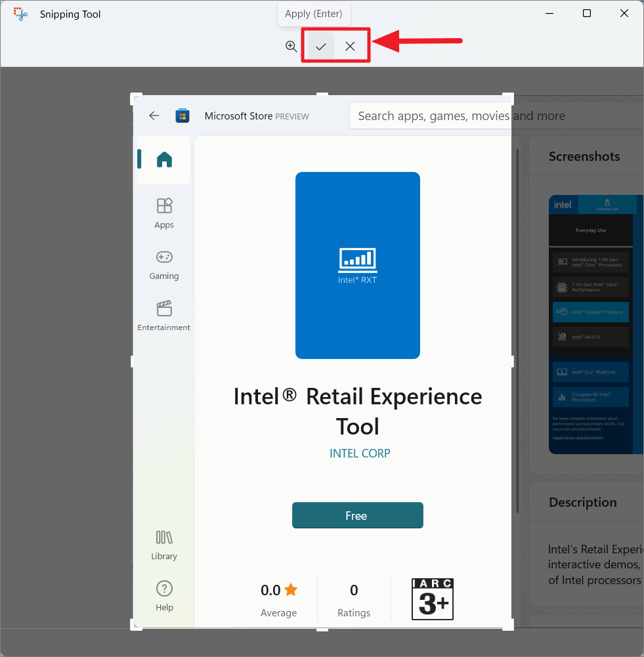Open the INTEL CORP publisher link
Image resolution: width=644 pixels, height=657 pixels.
point(359,453)
